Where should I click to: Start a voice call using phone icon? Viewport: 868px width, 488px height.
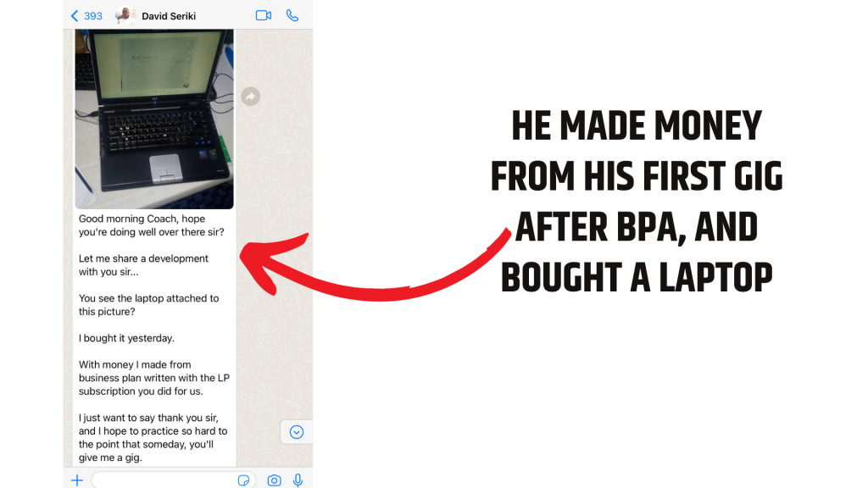point(292,15)
